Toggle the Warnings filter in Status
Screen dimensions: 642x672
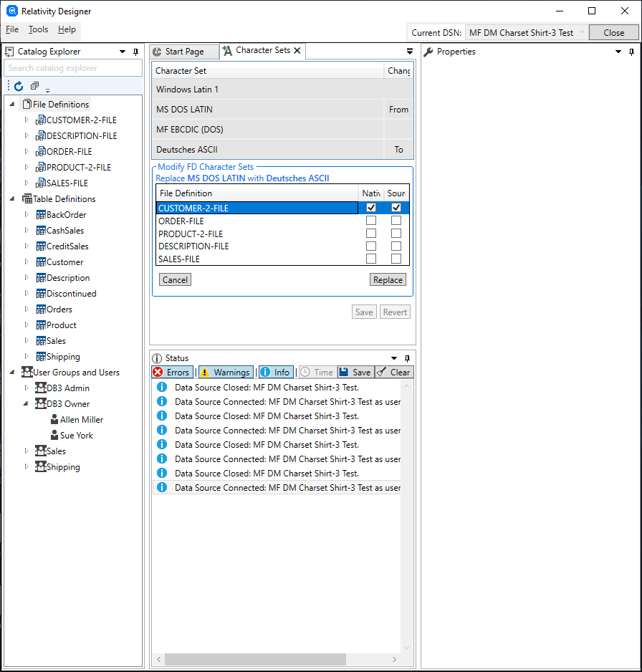pos(226,372)
